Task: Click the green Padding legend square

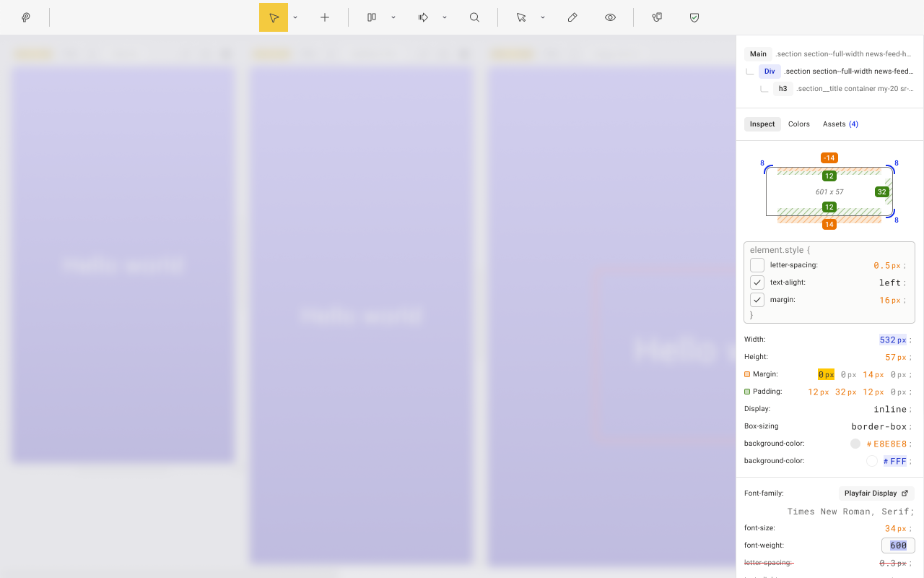Action: [x=747, y=392]
